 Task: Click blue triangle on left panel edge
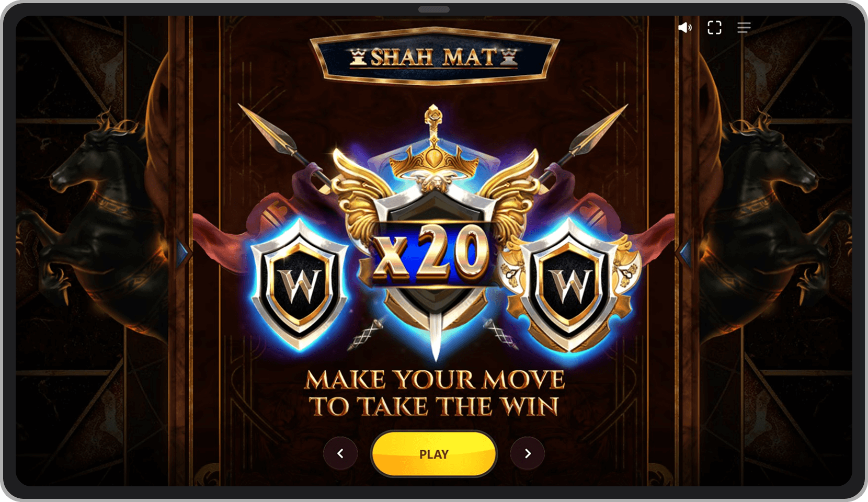(182, 254)
